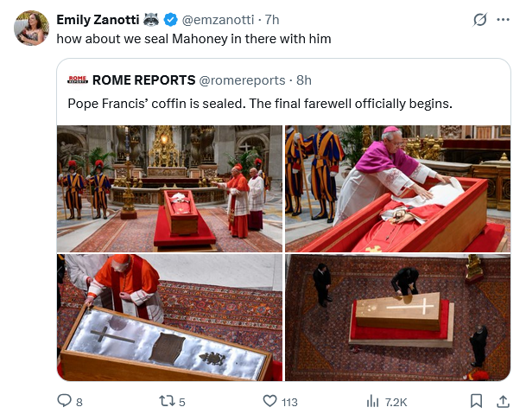
Task: Share the tweet via share icon
Action: point(503,401)
